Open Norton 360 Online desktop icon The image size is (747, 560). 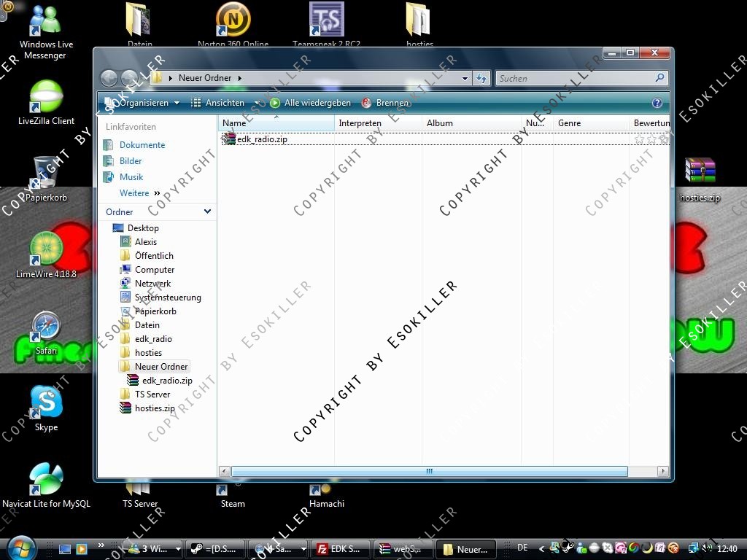233,24
